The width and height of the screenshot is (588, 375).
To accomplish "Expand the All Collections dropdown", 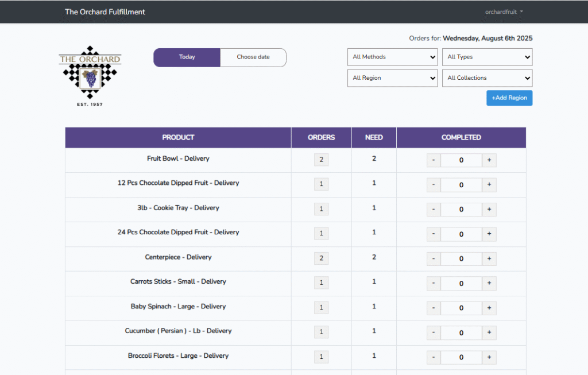I will tap(487, 78).
